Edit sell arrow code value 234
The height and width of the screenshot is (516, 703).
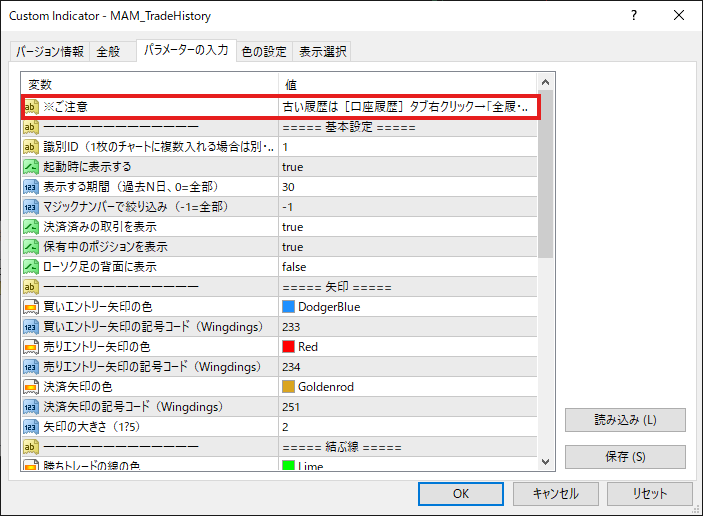(407, 367)
